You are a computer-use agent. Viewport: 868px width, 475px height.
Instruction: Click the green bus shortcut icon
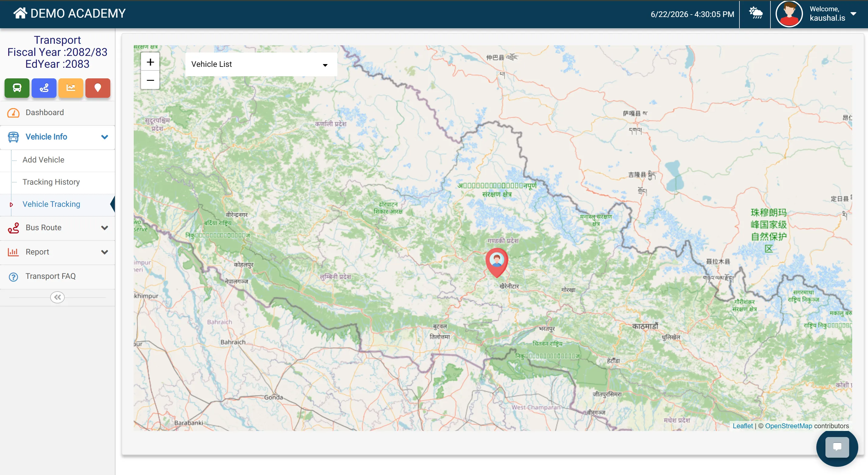(17, 88)
